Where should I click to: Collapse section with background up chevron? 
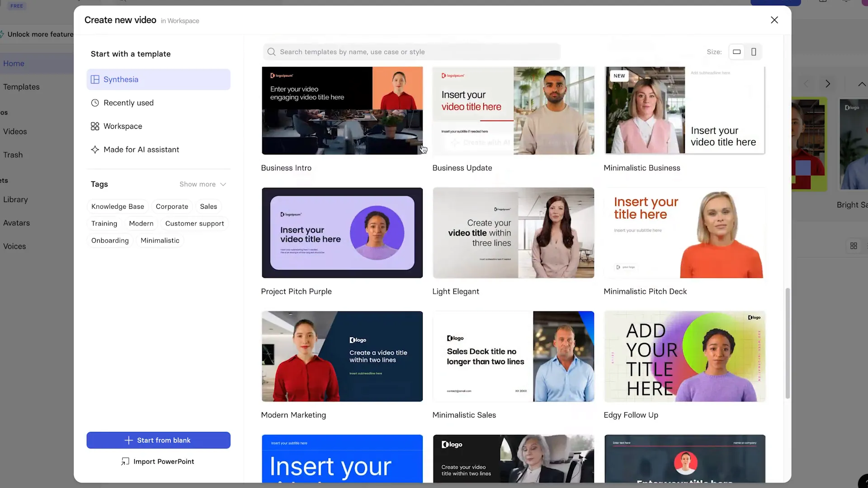(x=862, y=84)
